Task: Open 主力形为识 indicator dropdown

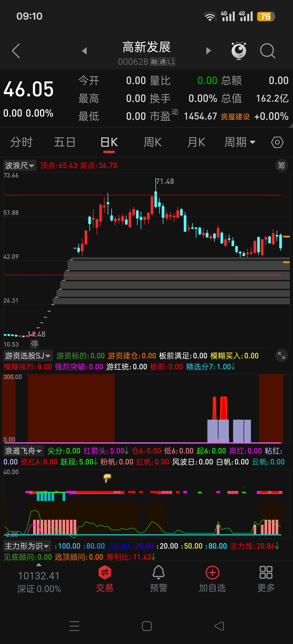Action: point(27,546)
